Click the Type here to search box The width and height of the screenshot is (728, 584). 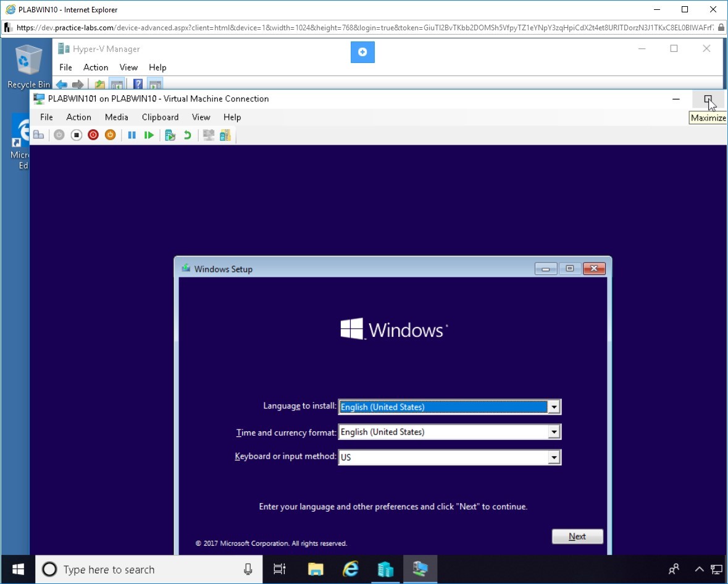149,569
